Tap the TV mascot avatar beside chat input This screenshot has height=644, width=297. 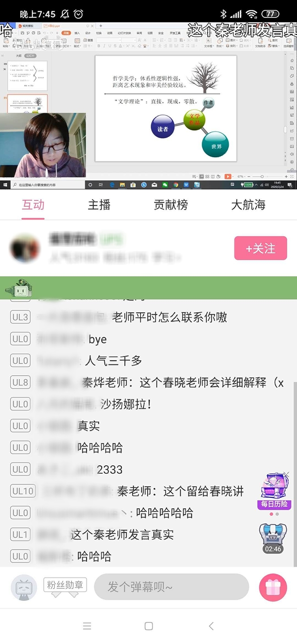pyautogui.click(x=24, y=587)
